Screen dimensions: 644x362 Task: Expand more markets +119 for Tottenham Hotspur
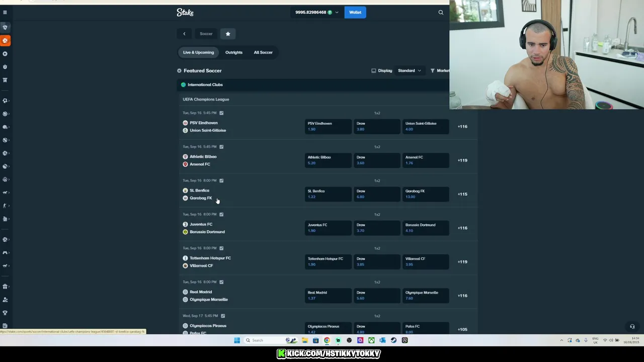462,262
